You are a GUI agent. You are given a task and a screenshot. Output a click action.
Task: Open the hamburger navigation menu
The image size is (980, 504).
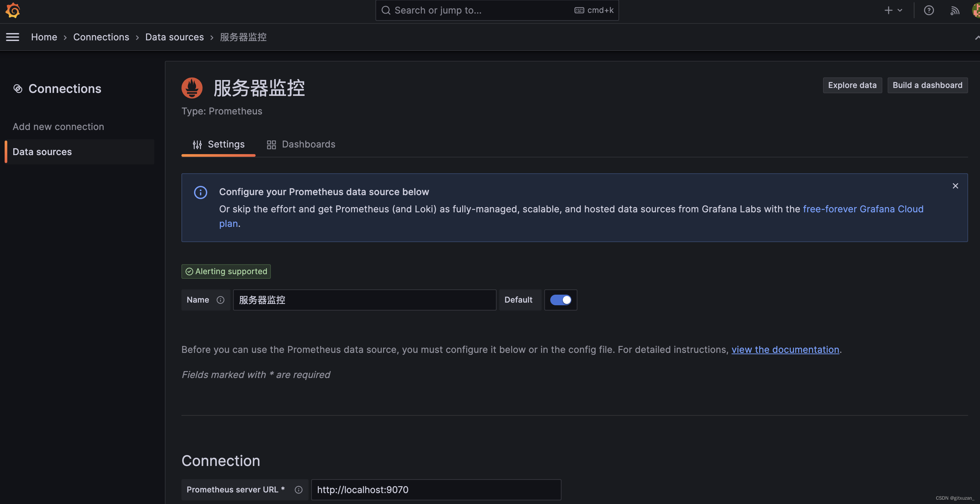click(x=13, y=37)
